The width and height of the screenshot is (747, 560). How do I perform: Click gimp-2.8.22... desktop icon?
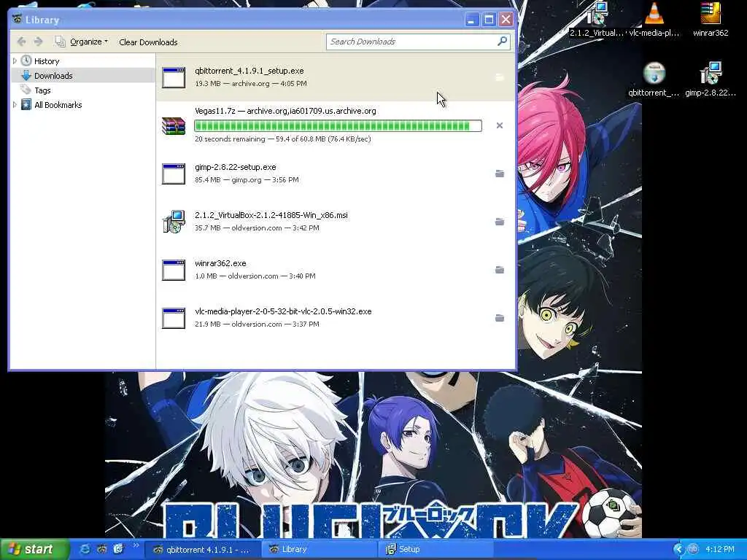coord(711,74)
